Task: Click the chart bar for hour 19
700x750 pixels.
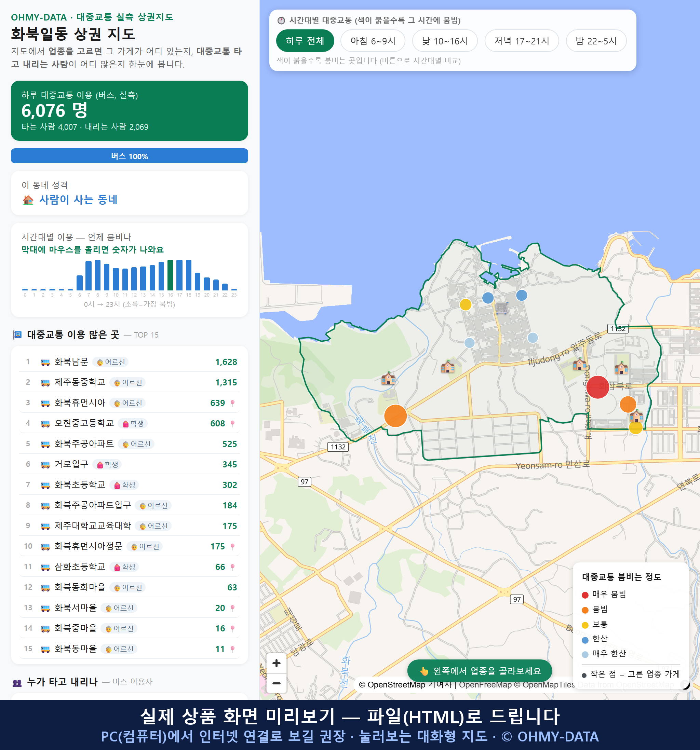Action: pyautogui.click(x=197, y=281)
